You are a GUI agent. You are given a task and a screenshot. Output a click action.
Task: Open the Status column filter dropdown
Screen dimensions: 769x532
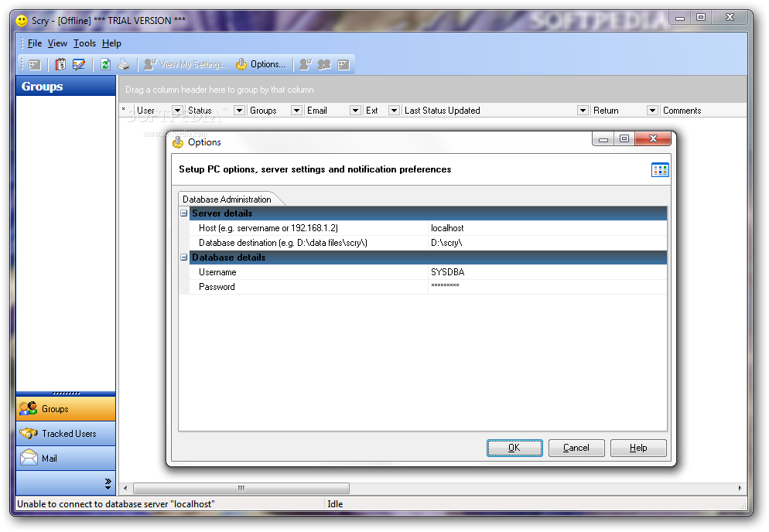pos(239,111)
